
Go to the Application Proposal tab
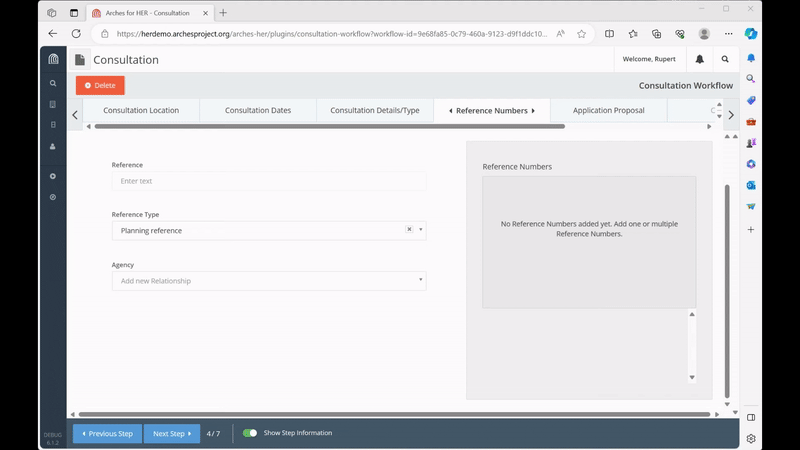(608, 110)
